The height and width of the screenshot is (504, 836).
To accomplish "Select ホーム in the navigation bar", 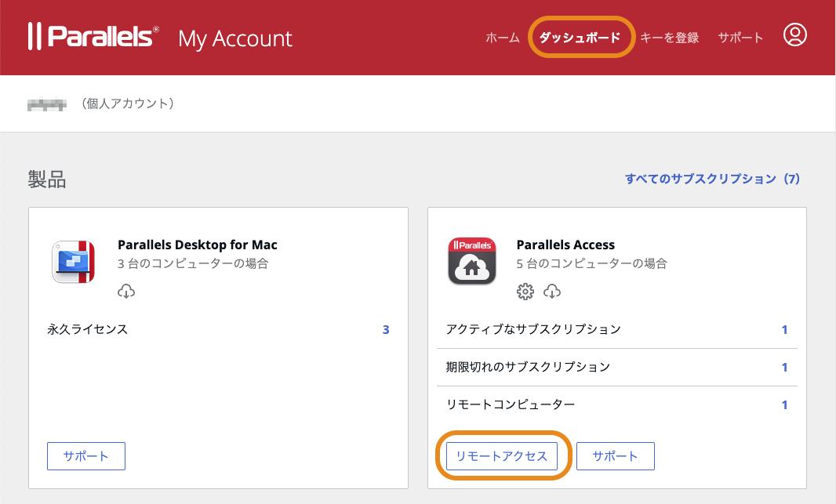I will pyautogui.click(x=502, y=37).
